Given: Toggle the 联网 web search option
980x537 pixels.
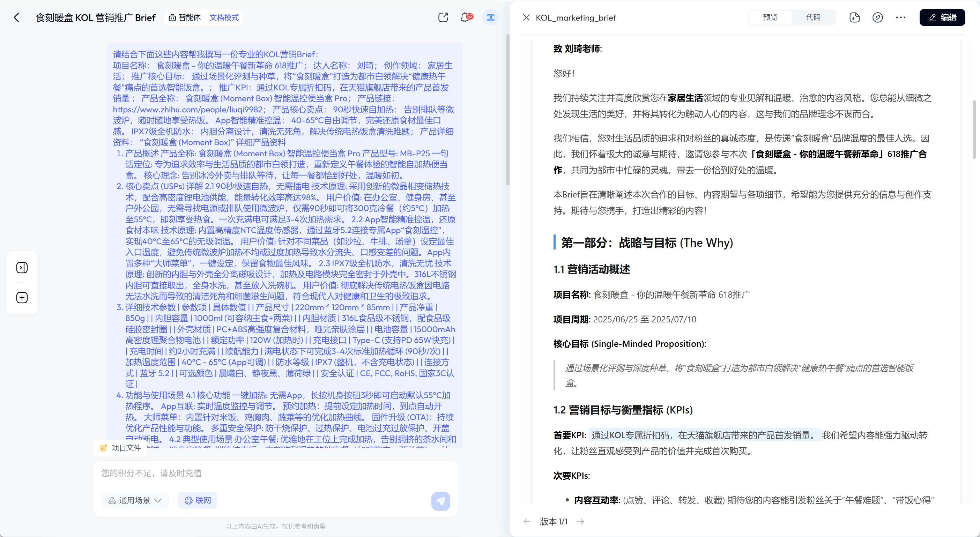Looking at the screenshot, I should tap(198, 500).
